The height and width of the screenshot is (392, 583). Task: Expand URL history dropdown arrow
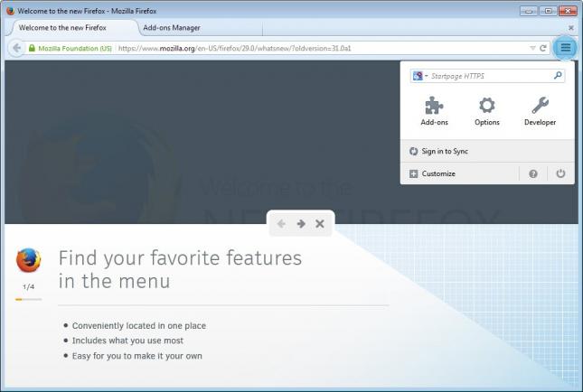click(532, 48)
